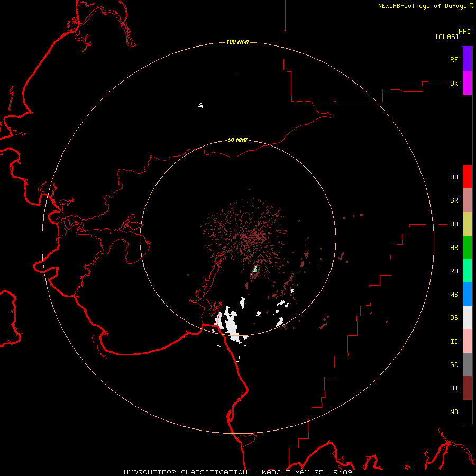Click the white DS legend color swatch
Image resolution: width=476 pixels, height=476 pixels.
[x=467, y=317]
